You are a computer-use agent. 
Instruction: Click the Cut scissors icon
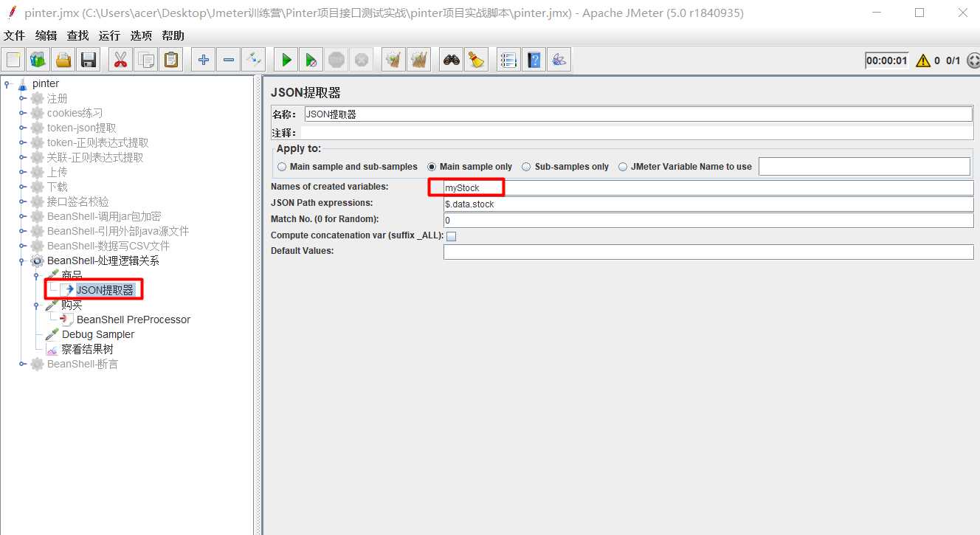click(x=120, y=60)
